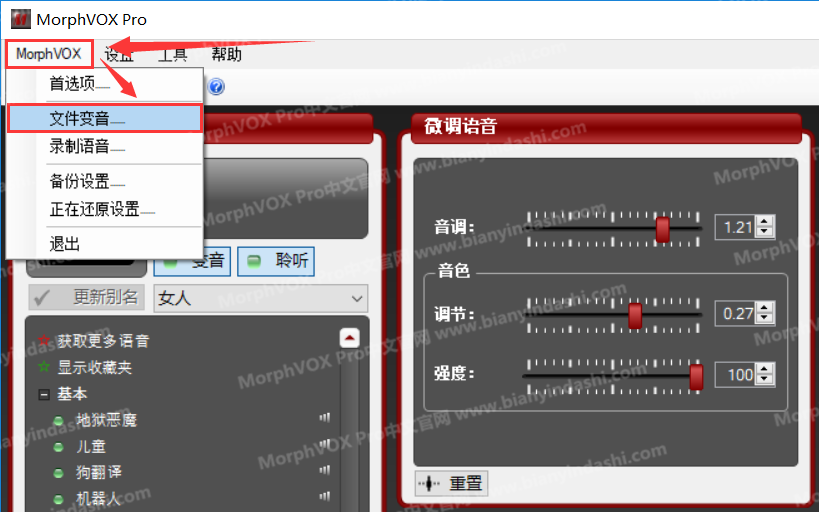The image size is (819, 512).
Task: Click the 强度 strength slider handle
Action: point(696,377)
